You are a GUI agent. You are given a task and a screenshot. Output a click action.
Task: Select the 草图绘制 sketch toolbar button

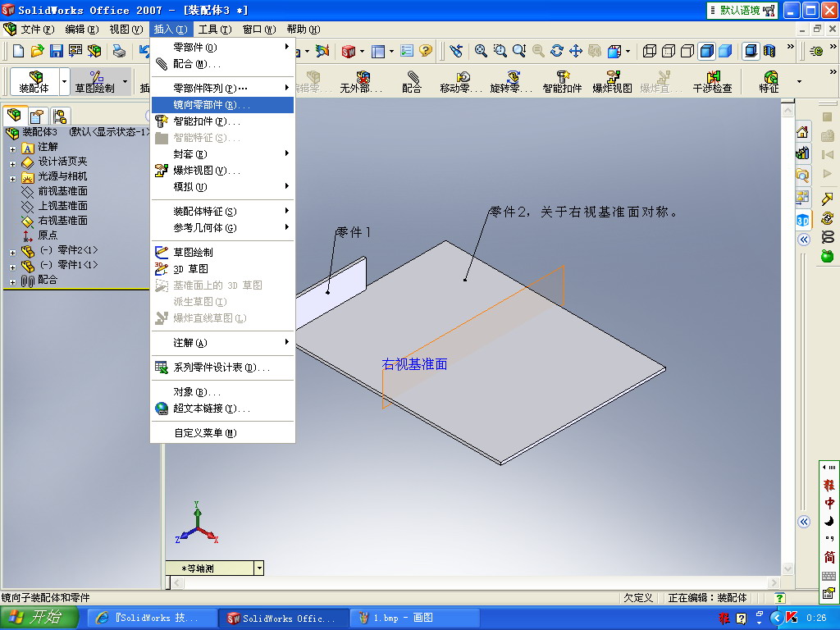coord(95,81)
